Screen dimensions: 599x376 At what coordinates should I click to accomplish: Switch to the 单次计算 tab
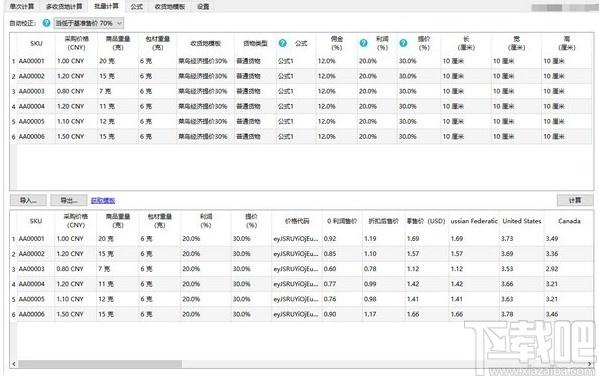(22, 6)
